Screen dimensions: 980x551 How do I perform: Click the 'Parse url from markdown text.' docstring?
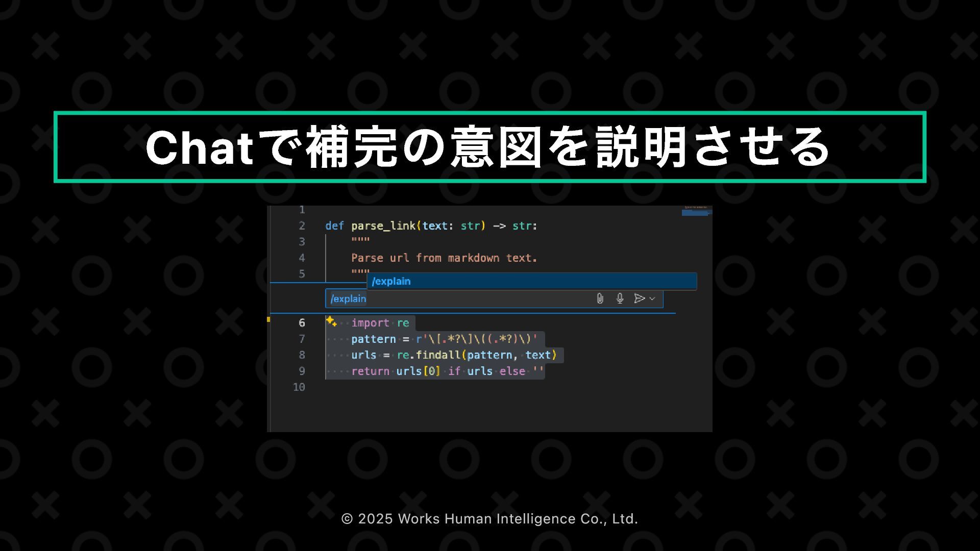tap(444, 258)
